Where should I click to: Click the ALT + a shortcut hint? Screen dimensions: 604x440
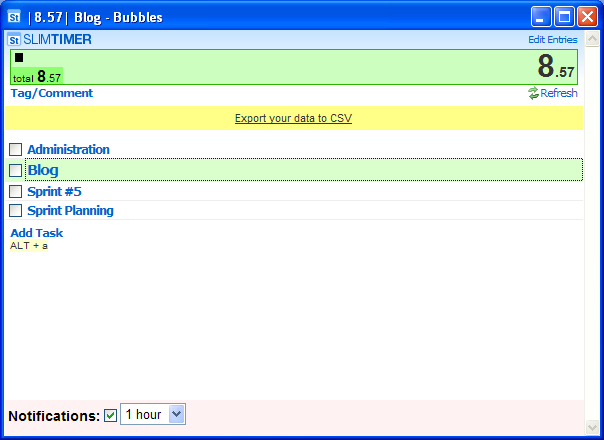[x=29, y=246]
